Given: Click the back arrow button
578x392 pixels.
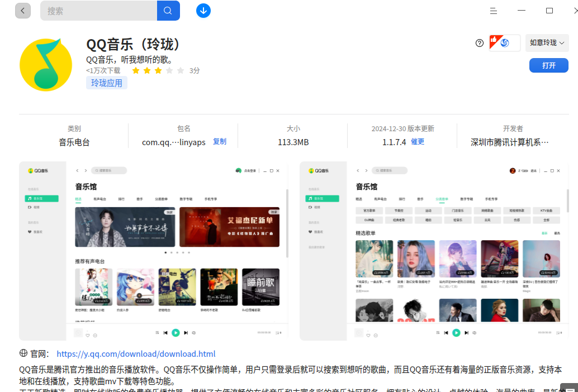Looking at the screenshot, I should pyautogui.click(x=23, y=11).
